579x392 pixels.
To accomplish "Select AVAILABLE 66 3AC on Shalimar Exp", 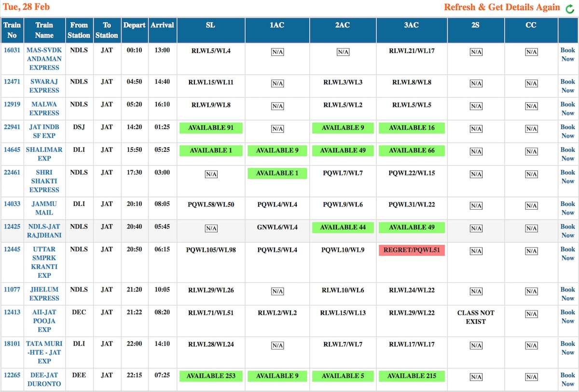I will (412, 150).
